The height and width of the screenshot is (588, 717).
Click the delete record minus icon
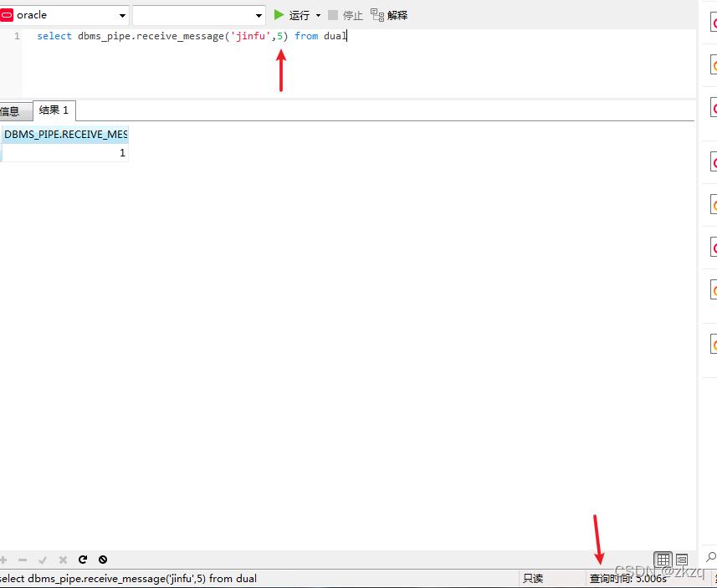pyautogui.click(x=23, y=560)
